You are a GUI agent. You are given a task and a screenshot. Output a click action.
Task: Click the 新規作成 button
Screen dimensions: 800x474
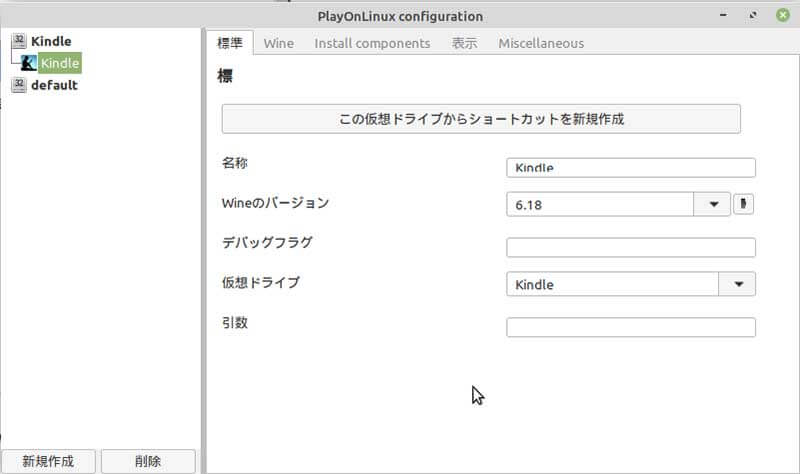pos(48,461)
